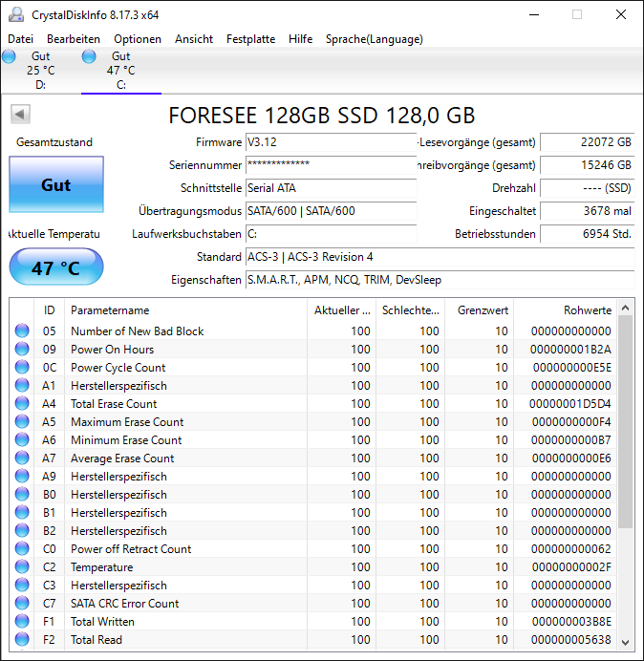Click the Grenzwert column header
Viewport: 644px width, 661px height.
[479, 310]
